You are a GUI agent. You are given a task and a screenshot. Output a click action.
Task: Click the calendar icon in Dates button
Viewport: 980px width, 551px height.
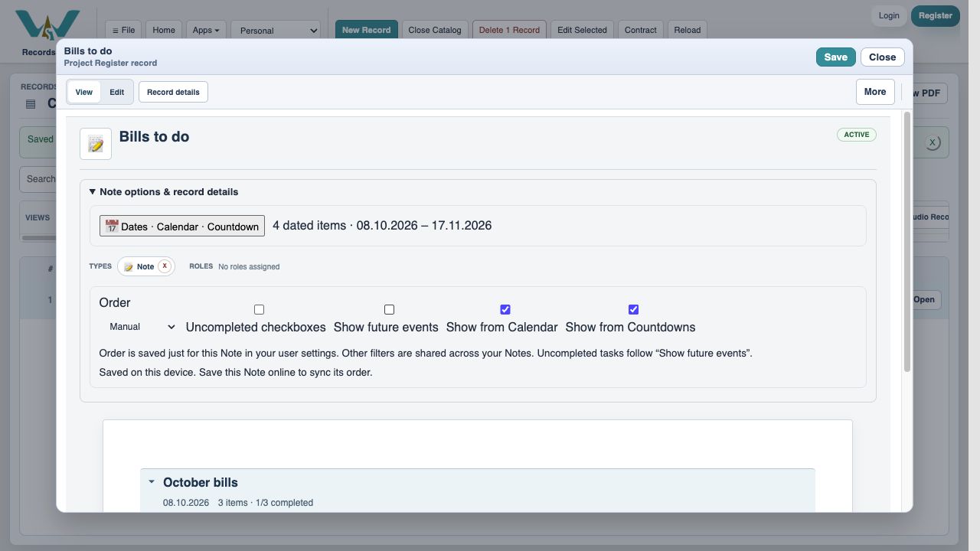click(x=112, y=226)
